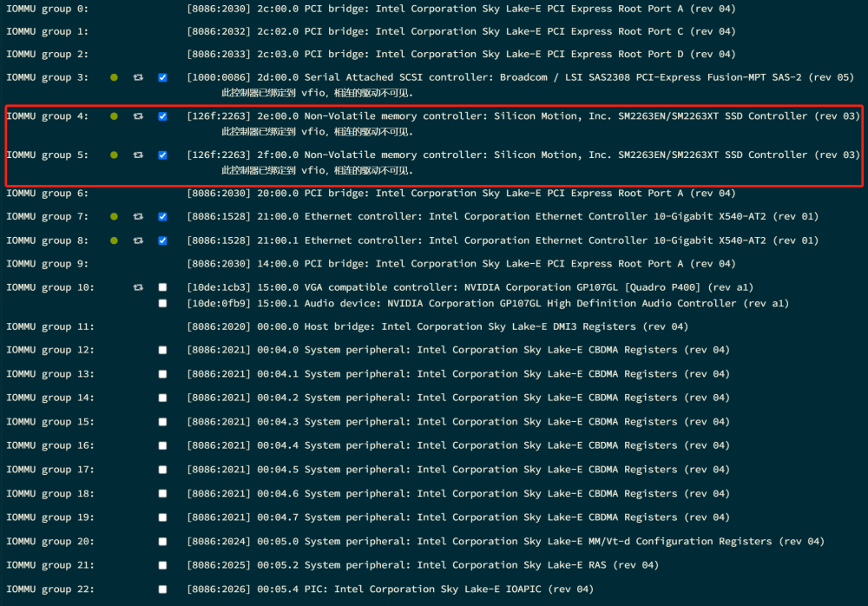The width and height of the screenshot is (868, 606).
Task: Click the 20:00.0 PCI bridge line
Action: [x=461, y=194]
